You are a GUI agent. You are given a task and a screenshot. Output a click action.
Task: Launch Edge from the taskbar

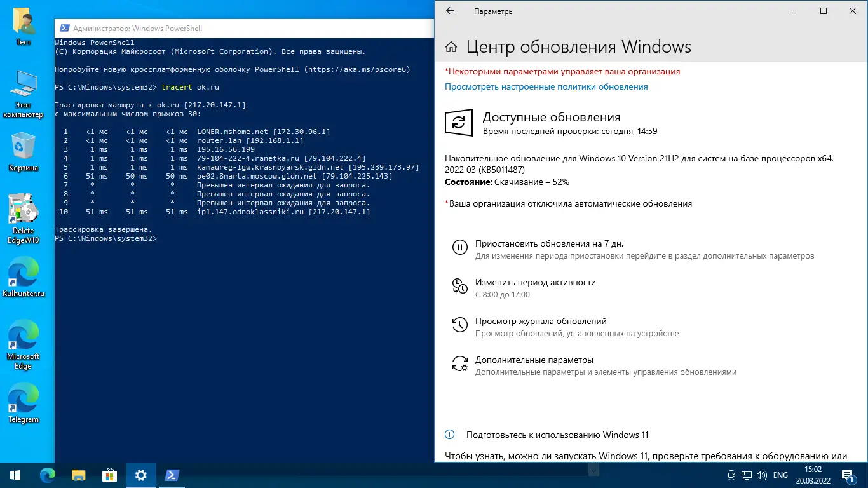(48, 475)
